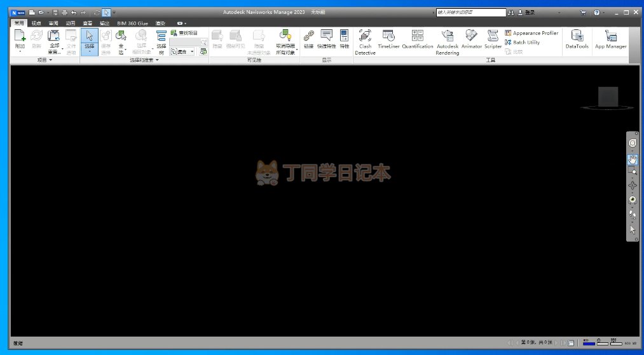Click the blue memory usage bar in status bar
Screen dimensions: 644x355
pos(589,343)
